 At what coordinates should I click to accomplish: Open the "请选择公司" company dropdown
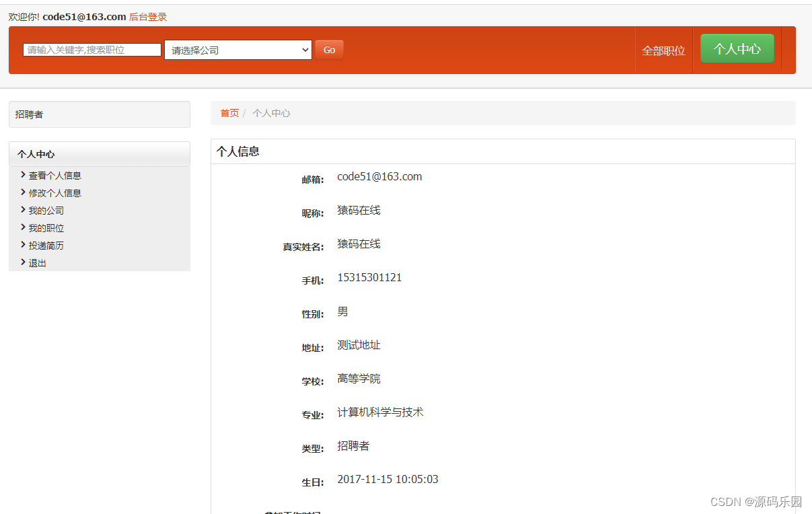(237, 49)
